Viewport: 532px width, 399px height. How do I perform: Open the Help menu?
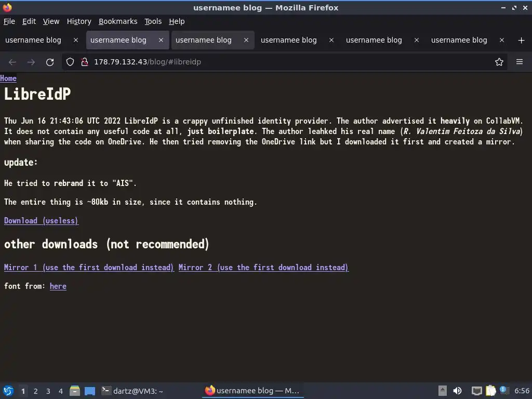pos(177,21)
